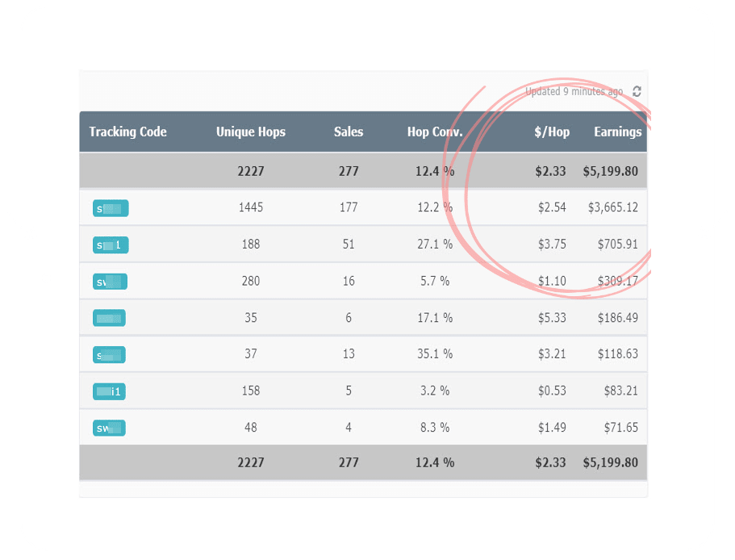The height and width of the screenshot is (560, 735).
Task: Click the $/Hop column header
Action: (x=551, y=132)
